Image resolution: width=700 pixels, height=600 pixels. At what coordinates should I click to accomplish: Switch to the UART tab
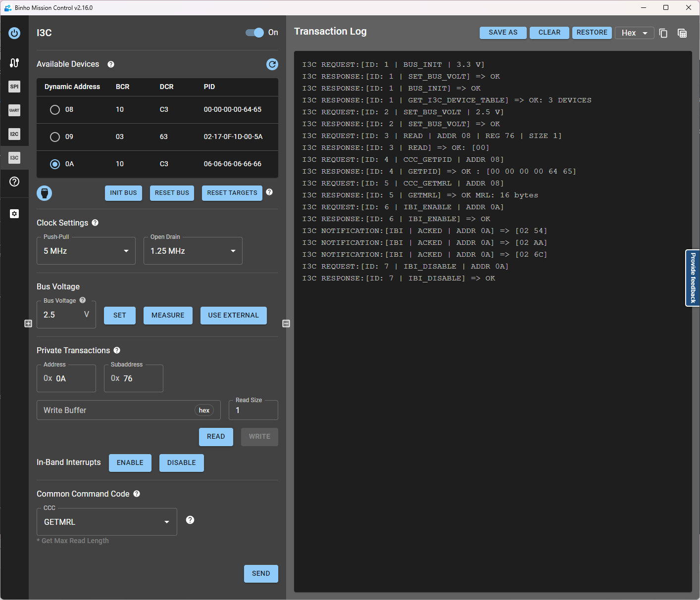pos(14,110)
